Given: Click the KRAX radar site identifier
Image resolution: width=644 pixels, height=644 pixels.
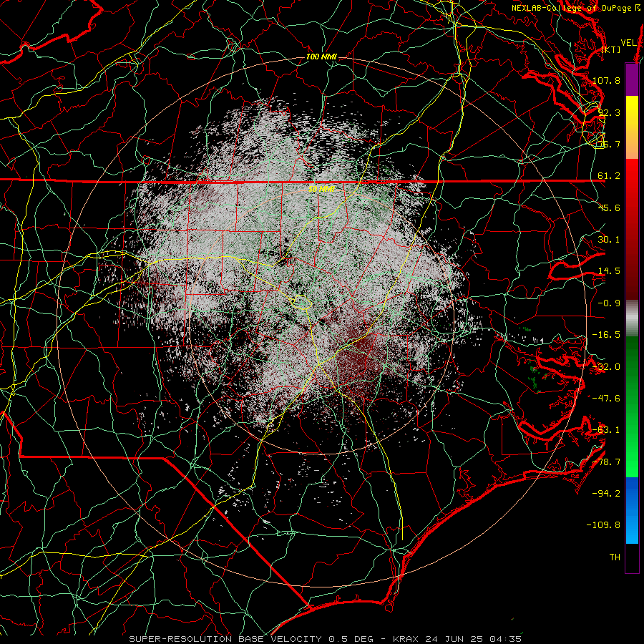Looking at the screenshot, I should coord(406,639).
